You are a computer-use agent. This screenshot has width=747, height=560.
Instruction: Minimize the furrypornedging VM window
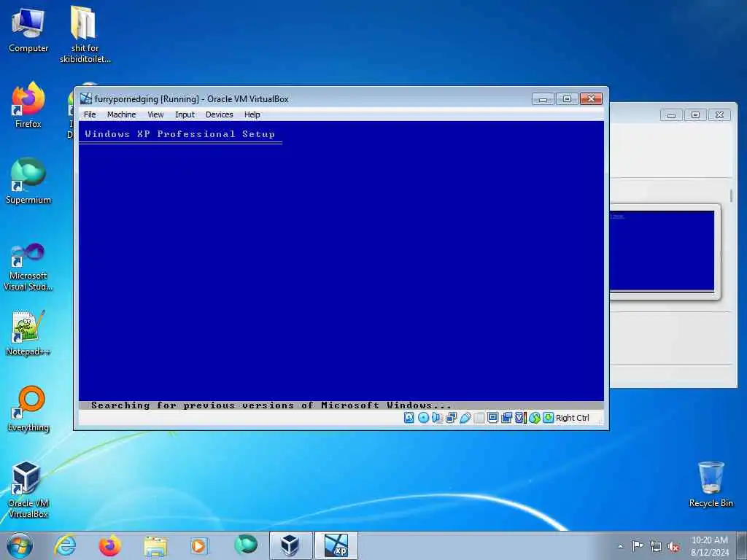tap(543, 99)
